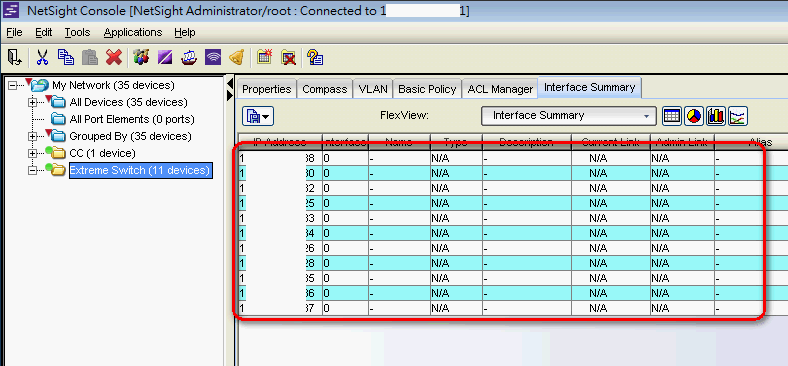Click IP address cell ending in 37

click(x=279, y=308)
